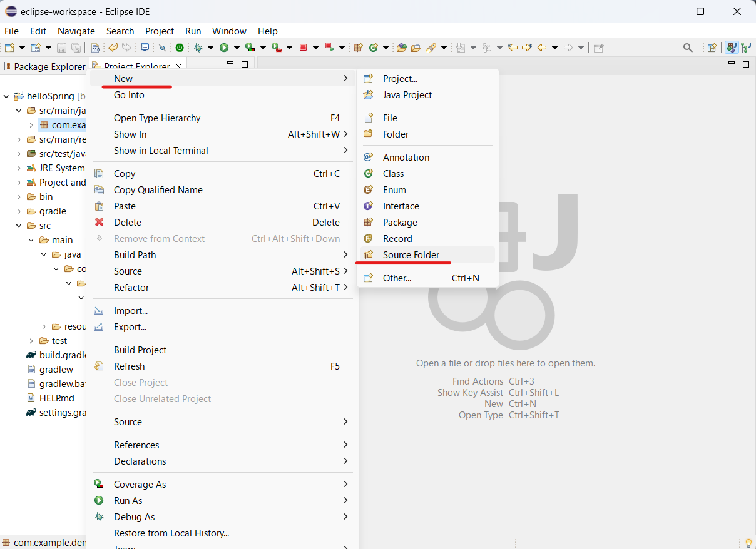Undo last edit using the Undo arrow icon
Image resolution: width=756 pixels, height=549 pixels.
[113, 48]
